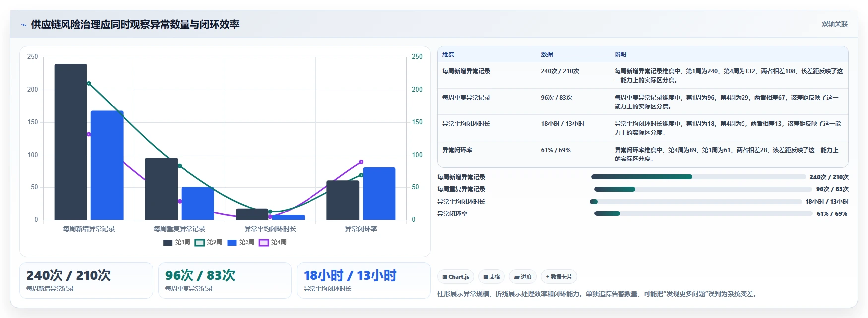The height and width of the screenshot is (318, 868).
Task: Click the 数据卡片 tag
Action: (559, 277)
